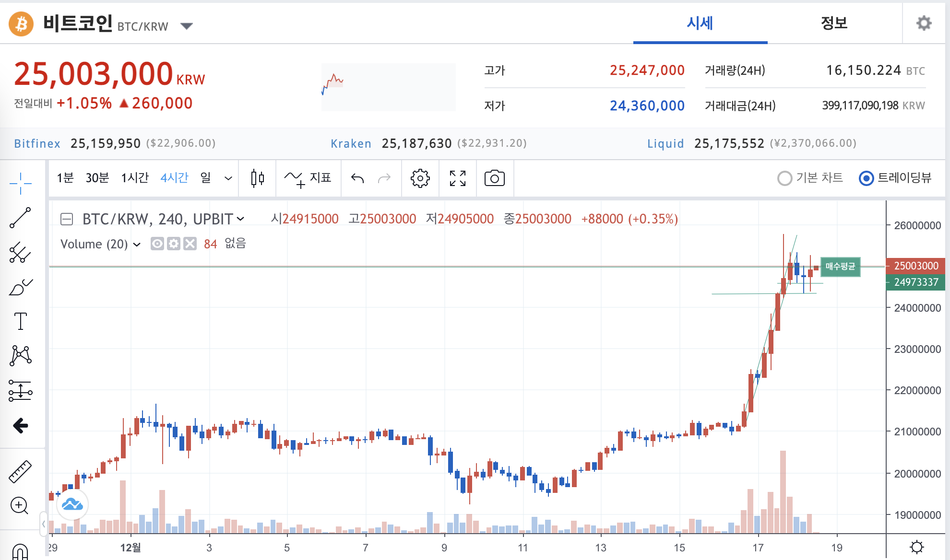Open chart settings gear in toolbar
Image resolution: width=950 pixels, height=560 pixels.
pos(420,178)
